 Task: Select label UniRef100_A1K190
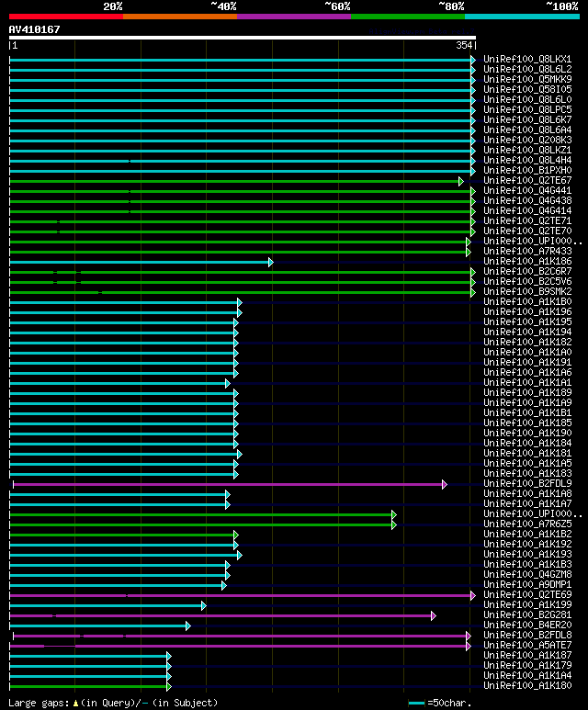527,433
